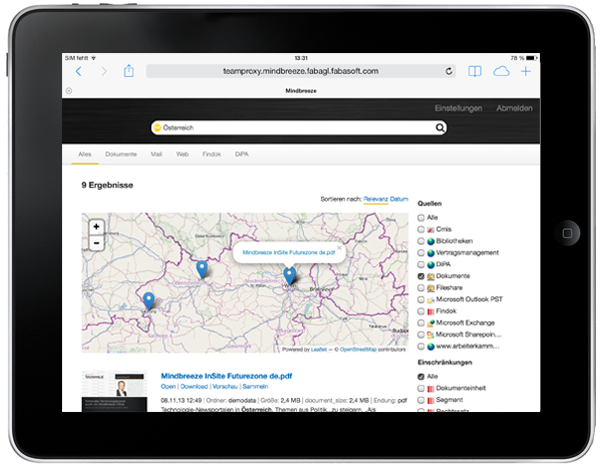Check the DiPA source checkbox
Image resolution: width=600 pixels, height=471 pixels.
[x=421, y=264]
